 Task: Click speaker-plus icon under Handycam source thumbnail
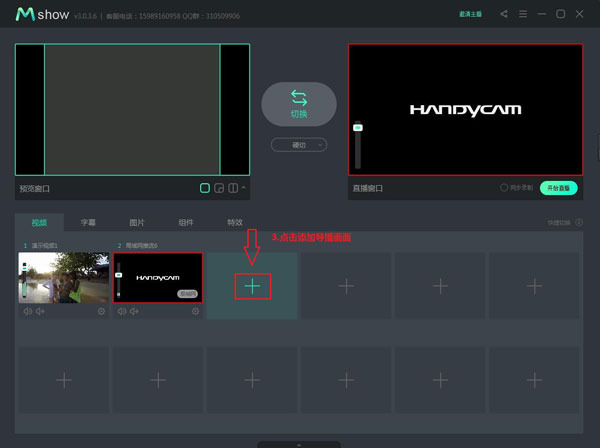(134, 311)
